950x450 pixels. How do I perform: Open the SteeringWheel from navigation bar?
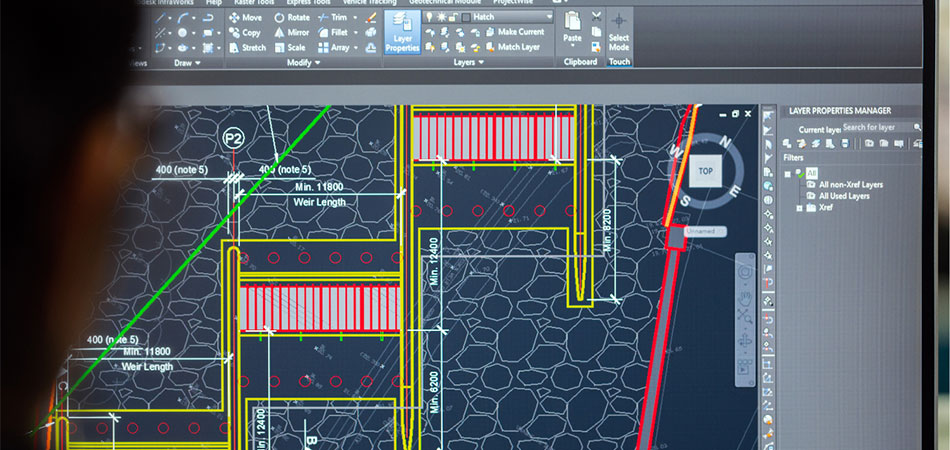click(x=745, y=271)
